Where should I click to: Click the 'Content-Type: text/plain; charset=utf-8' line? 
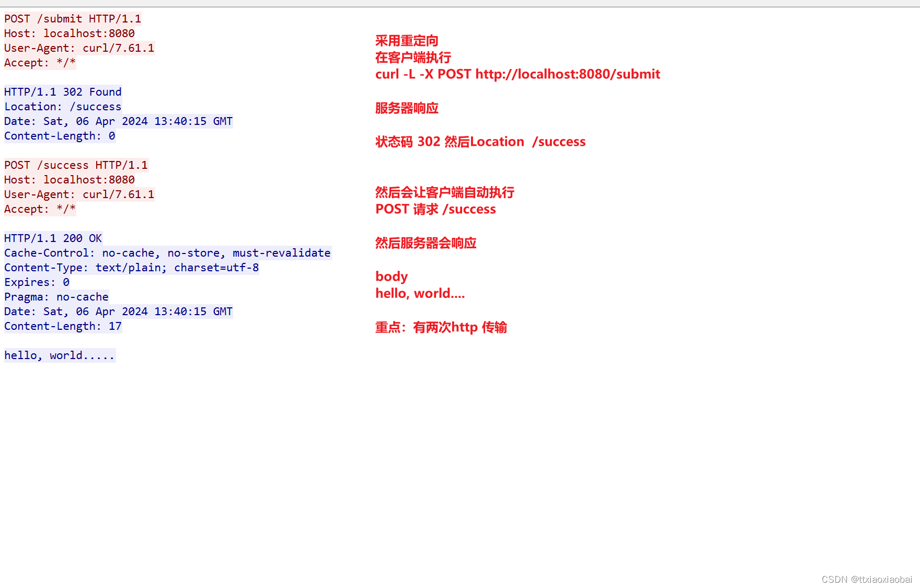[x=132, y=268]
